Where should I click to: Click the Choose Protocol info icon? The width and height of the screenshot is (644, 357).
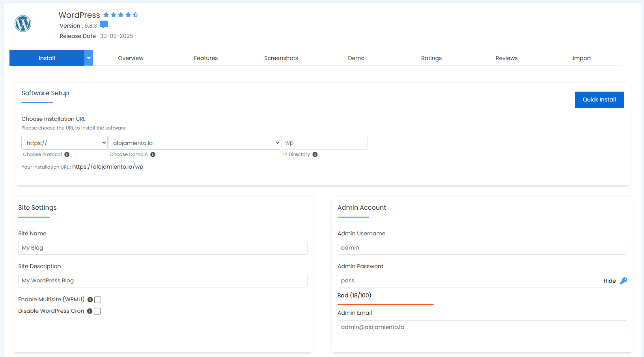click(67, 154)
